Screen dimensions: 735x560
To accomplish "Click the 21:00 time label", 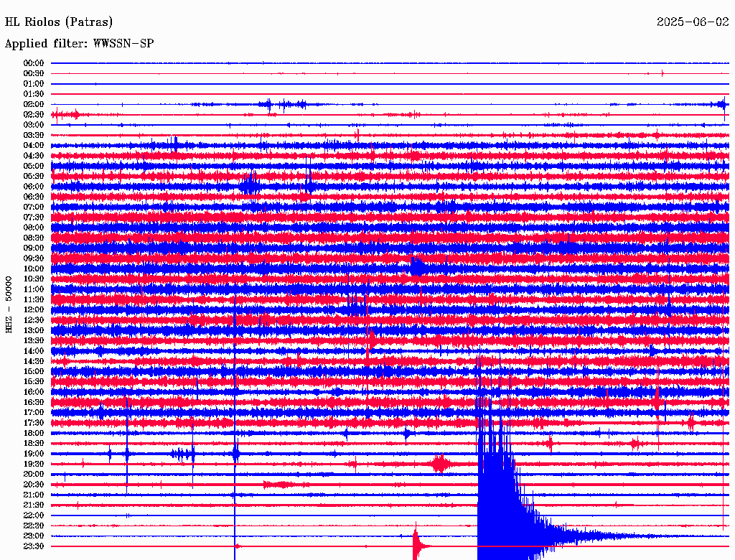I will (34, 495).
